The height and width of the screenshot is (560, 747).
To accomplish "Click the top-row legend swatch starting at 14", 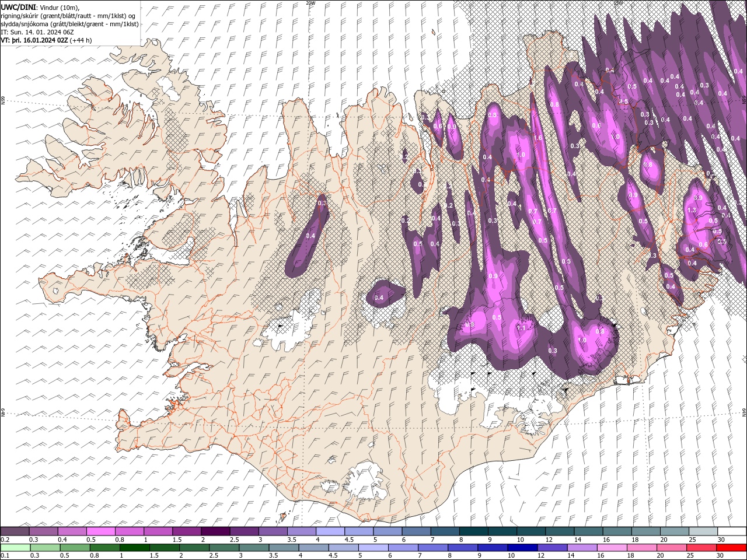I will click(588, 531).
